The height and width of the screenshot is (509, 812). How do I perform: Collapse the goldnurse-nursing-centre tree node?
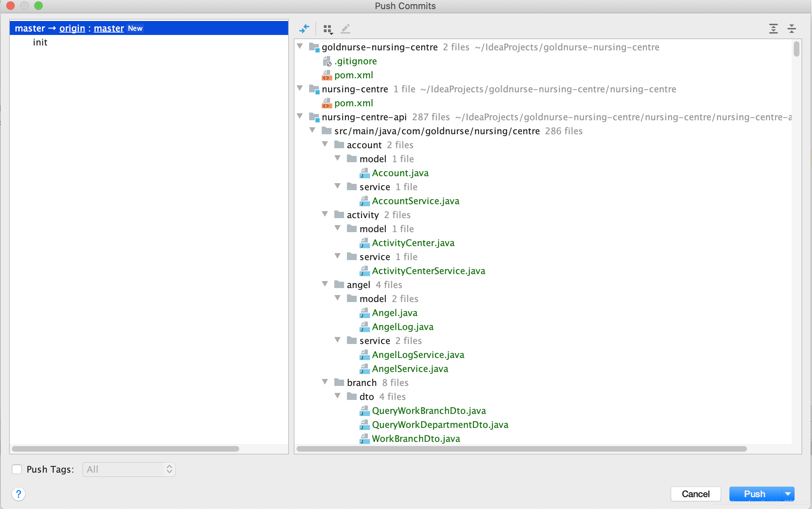[x=300, y=46]
